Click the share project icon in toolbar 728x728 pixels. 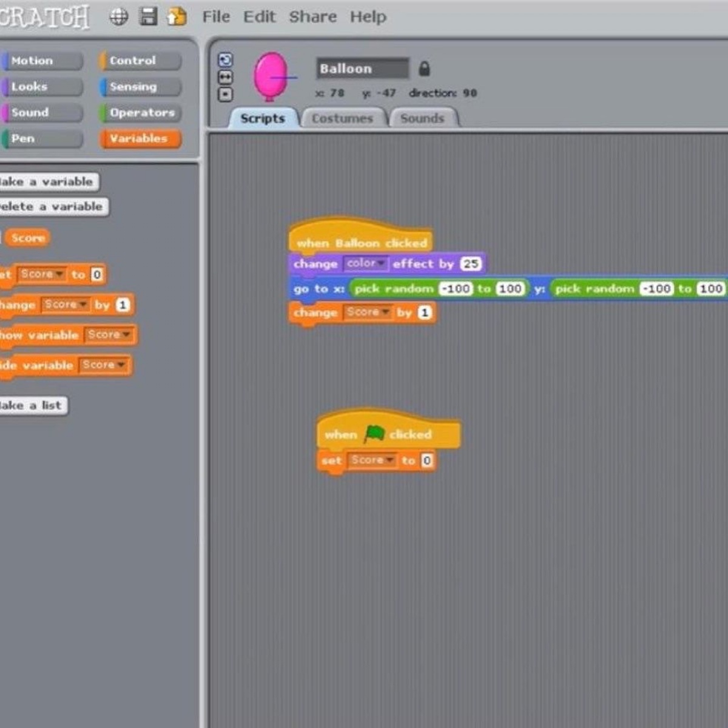coord(177,17)
